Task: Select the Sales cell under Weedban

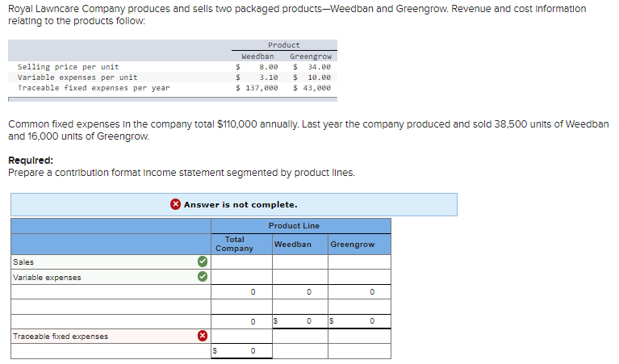Action: tap(300, 261)
